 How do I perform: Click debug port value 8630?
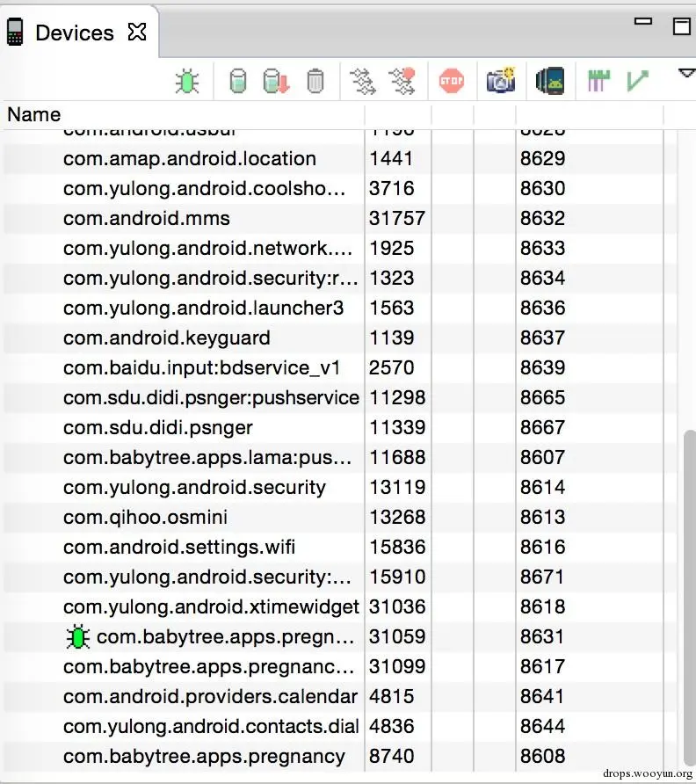(x=542, y=189)
